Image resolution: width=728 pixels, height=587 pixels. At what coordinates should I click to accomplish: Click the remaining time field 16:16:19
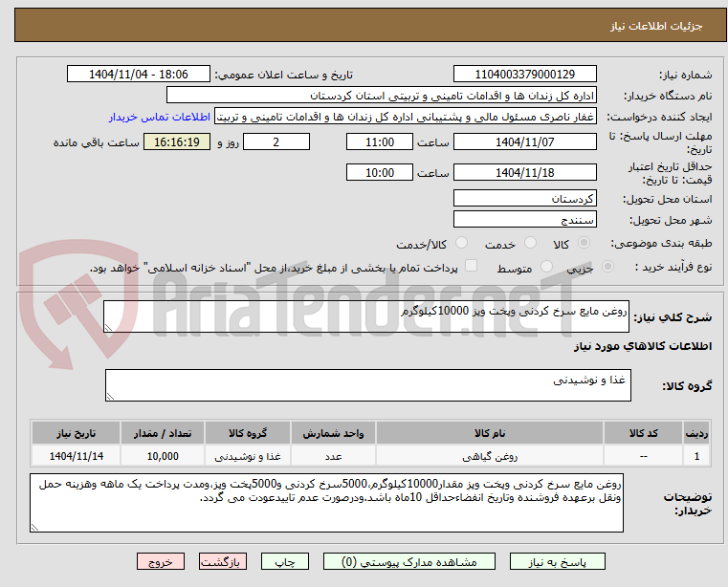[x=176, y=142]
